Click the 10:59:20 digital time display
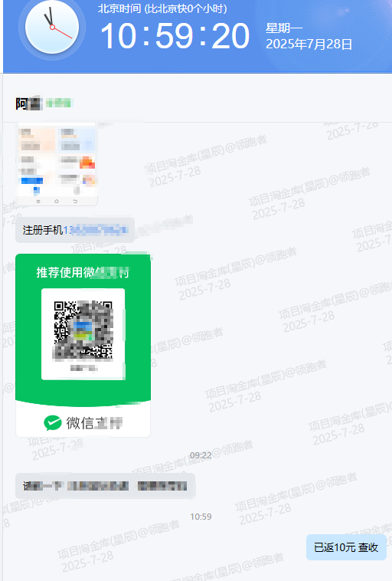 click(175, 35)
